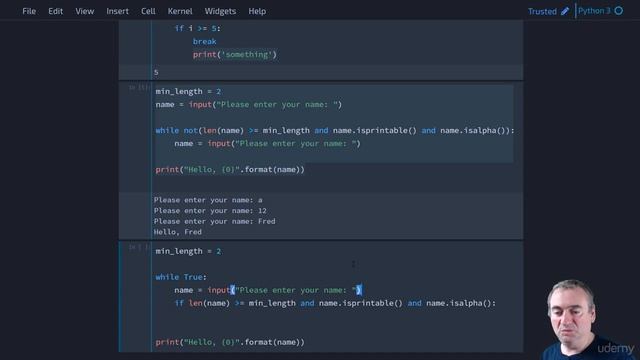Click the "break" statement line
The width and height of the screenshot is (640, 360).
click(x=204, y=41)
